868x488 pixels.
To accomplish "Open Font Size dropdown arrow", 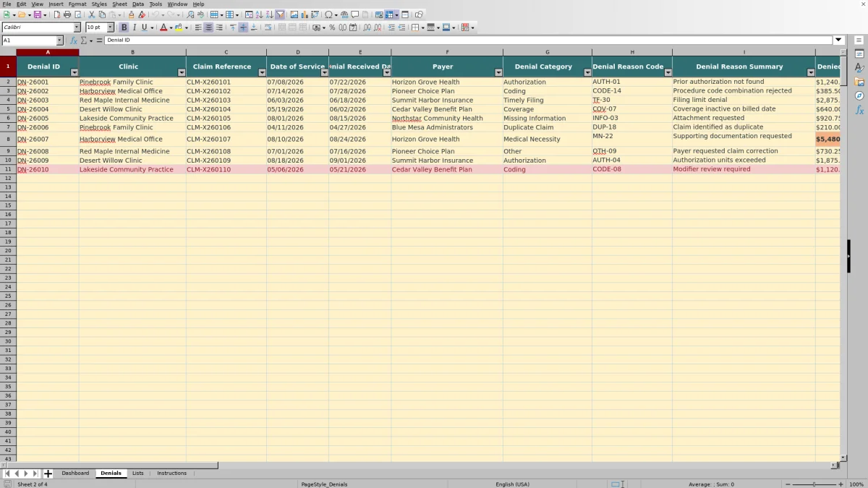I will 111,27.
